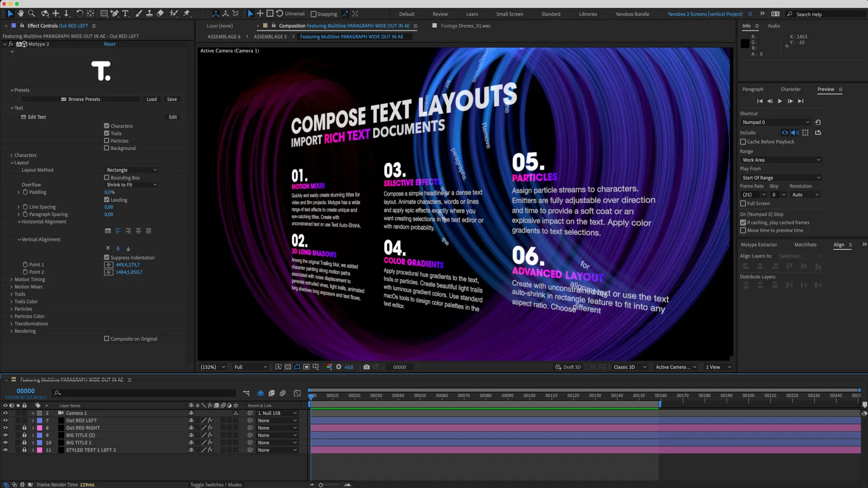Image resolution: width=868 pixels, height=488 pixels.
Task: Select the Hand tool in toolbar
Action: (21, 14)
